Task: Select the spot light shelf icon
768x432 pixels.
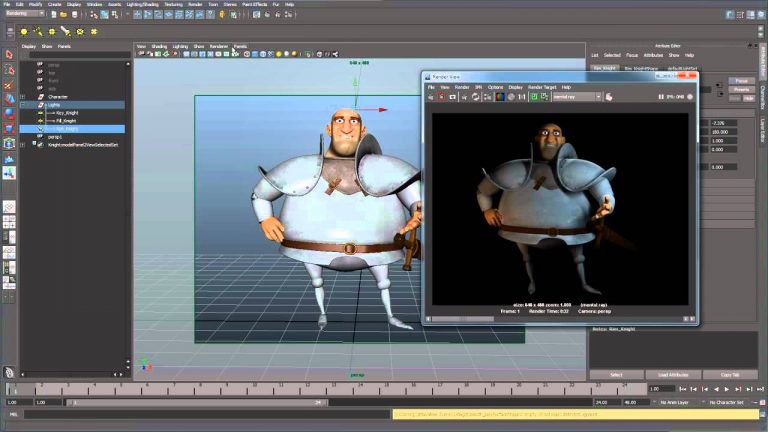Action: tap(65, 32)
